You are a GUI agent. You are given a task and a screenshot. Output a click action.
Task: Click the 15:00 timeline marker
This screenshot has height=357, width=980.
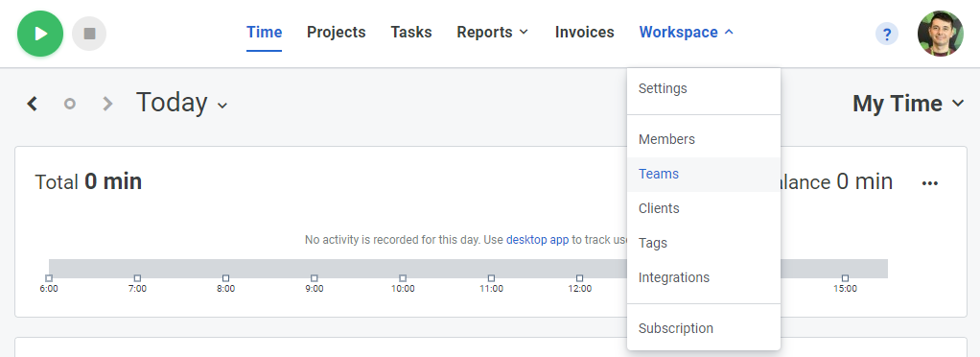pyautogui.click(x=845, y=278)
